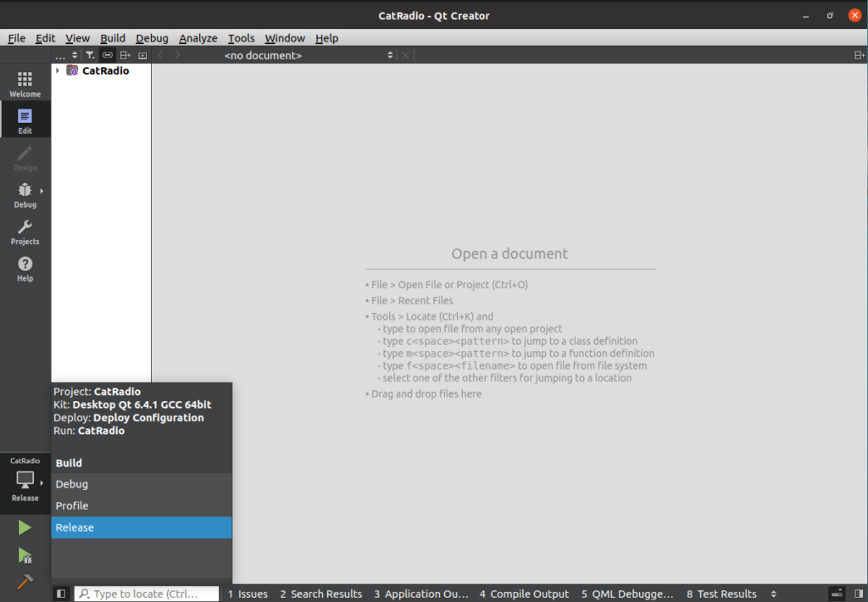
Task: Click the Open a document heading
Action: tap(509, 254)
